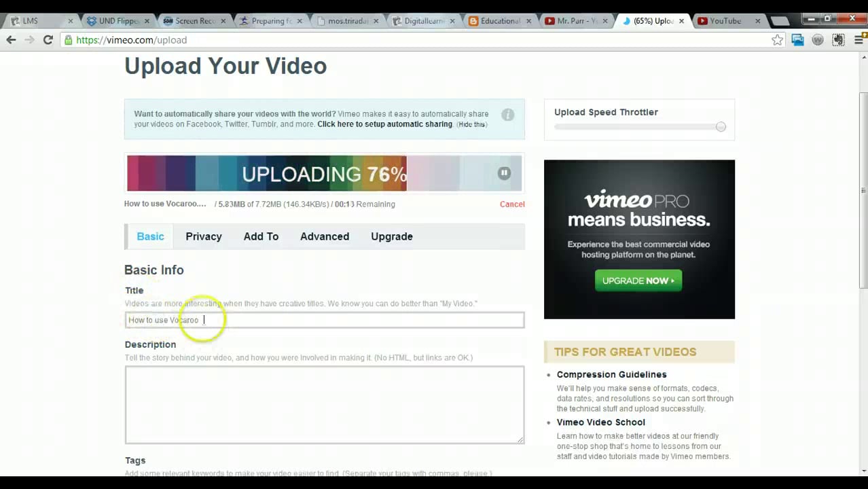Open the Add To tab
This screenshot has height=489, width=868.
coord(261,236)
